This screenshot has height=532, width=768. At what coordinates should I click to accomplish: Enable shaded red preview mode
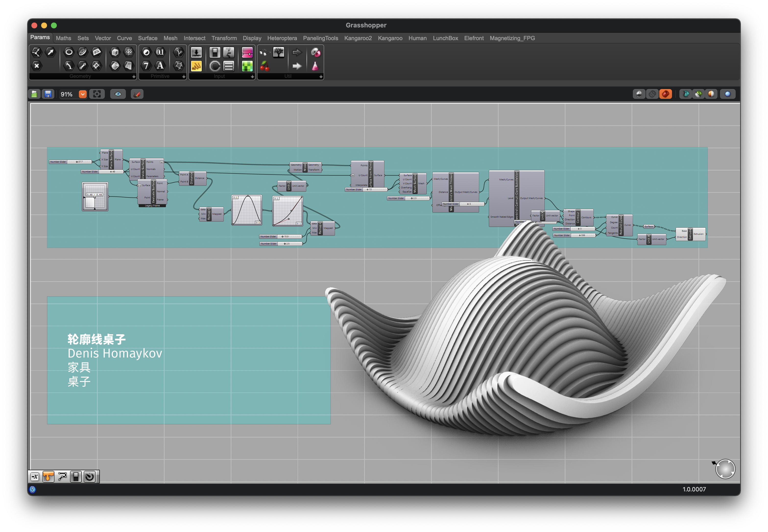(665, 94)
